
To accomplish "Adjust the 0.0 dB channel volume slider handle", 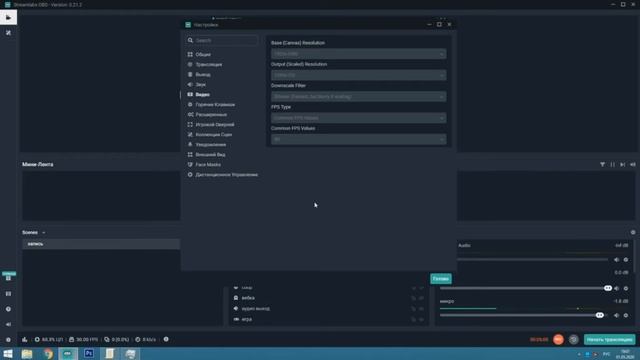I will [x=608, y=288].
